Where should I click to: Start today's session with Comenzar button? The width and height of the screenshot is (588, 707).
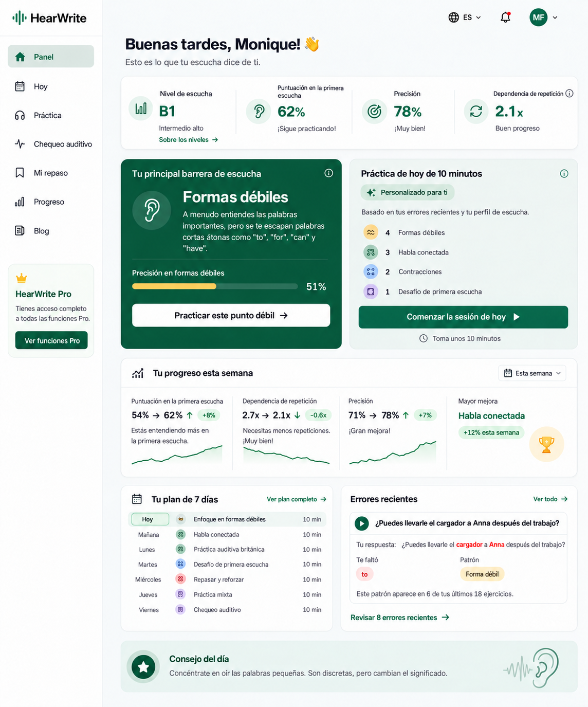(463, 317)
